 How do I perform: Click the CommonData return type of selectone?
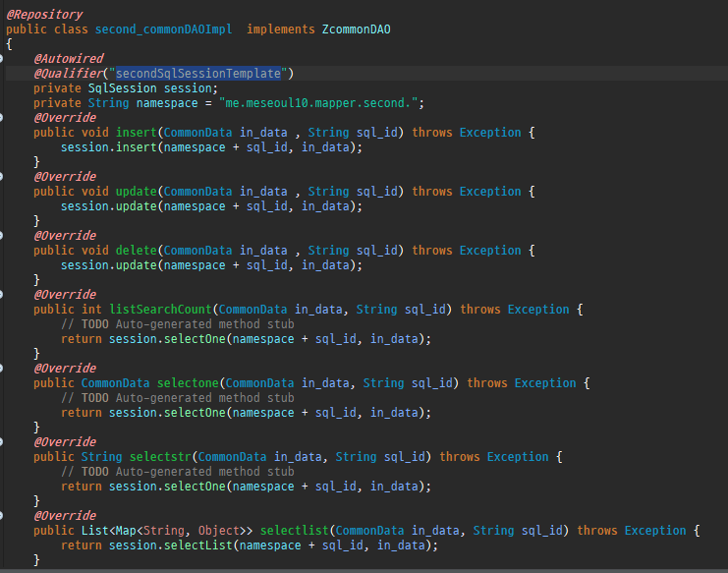(116, 383)
